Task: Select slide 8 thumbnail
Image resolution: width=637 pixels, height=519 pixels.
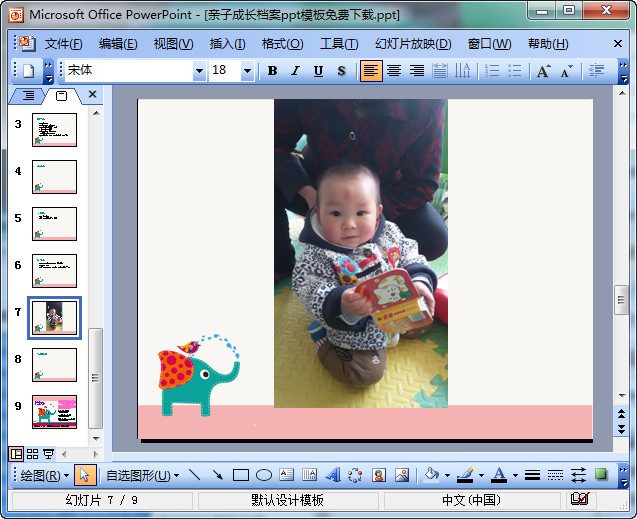Action: (x=54, y=365)
